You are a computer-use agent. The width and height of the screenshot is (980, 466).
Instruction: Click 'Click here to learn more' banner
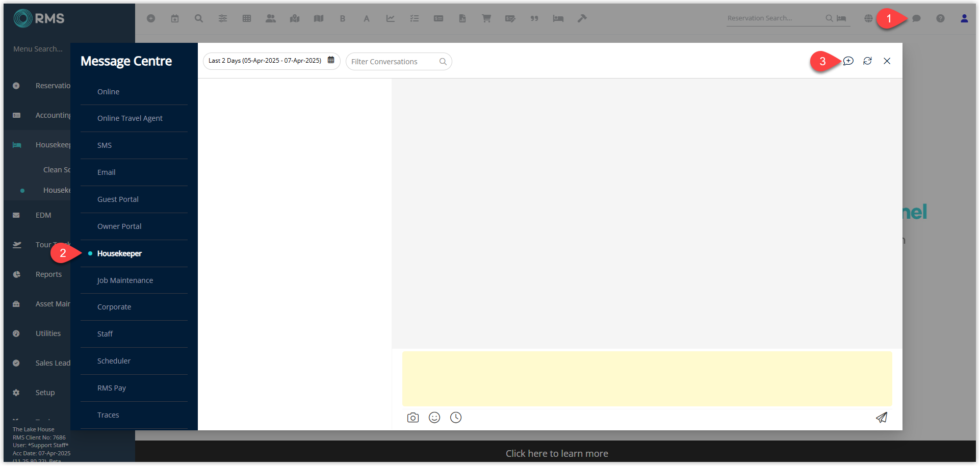click(557, 453)
